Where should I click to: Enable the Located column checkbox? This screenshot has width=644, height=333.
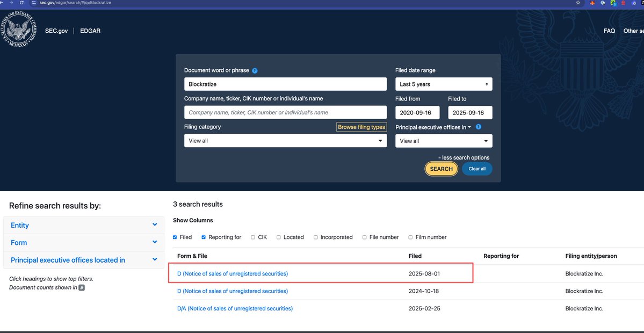(278, 237)
